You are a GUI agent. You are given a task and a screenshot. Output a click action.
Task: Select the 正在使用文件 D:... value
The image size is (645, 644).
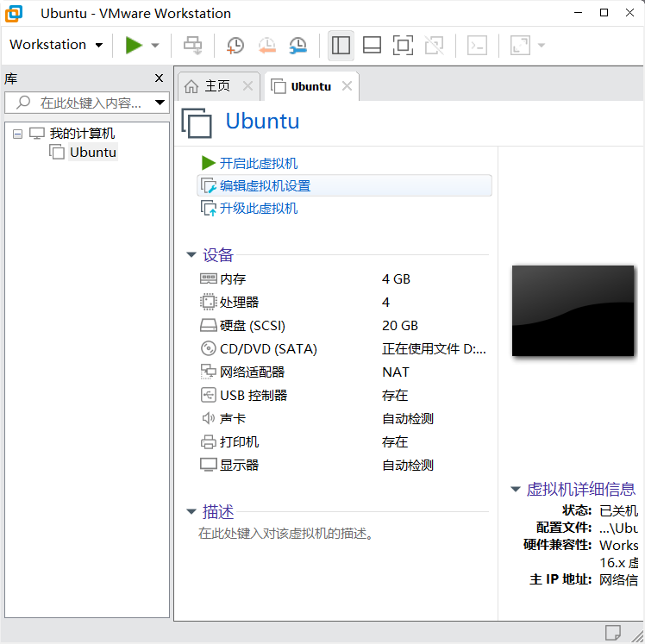coord(434,349)
